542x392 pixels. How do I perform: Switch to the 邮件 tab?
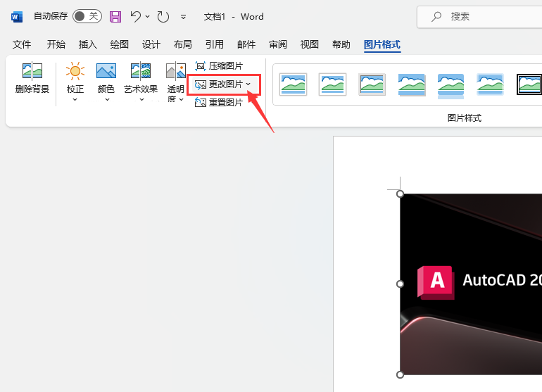point(246,44)
